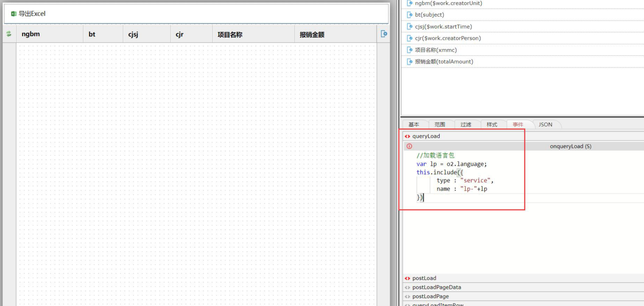
Task: Click the Excel icon on 导出Excel button
Action: (14, 14)
